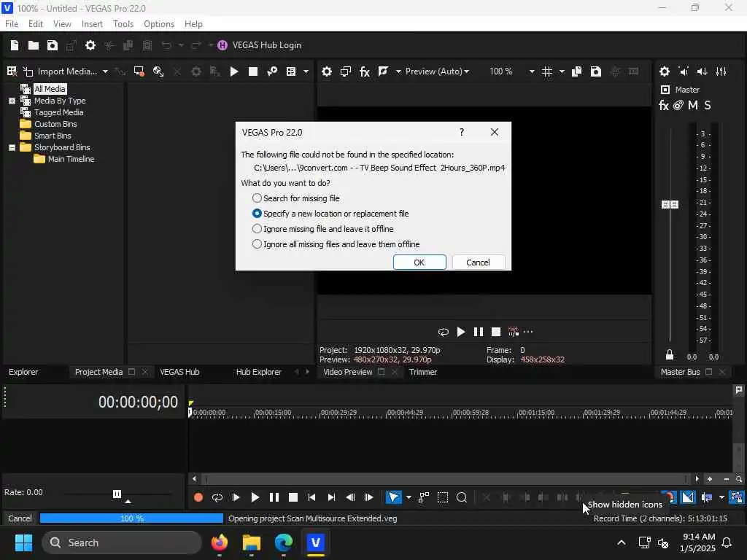Click Dim output icon in Master Bus
This screenshot has width=747, height=560.
[x=703, y=71]
